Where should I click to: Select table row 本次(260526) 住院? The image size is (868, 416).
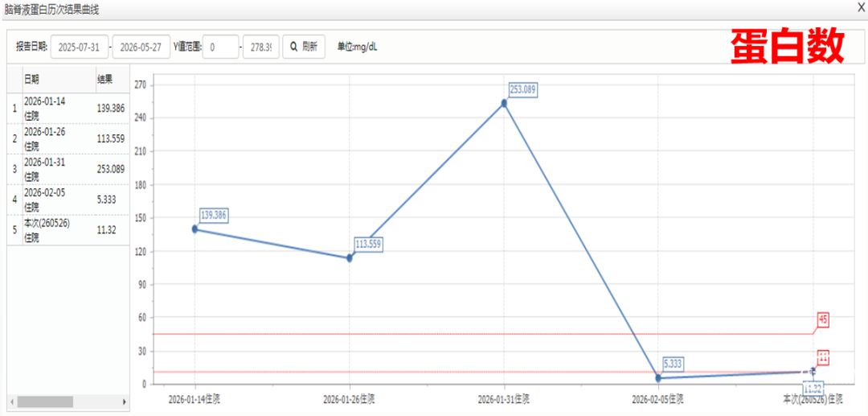pyautogui.click(x=68, y=230)
